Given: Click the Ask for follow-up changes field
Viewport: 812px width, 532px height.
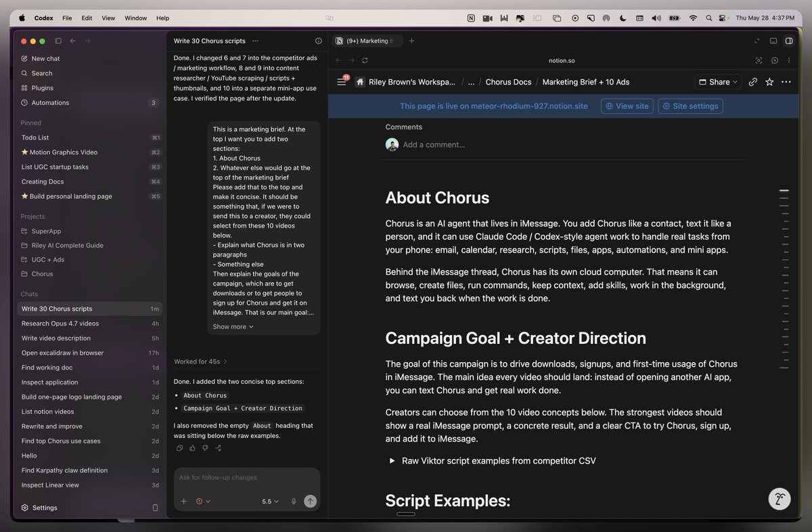Looking at the screenshot, I should point(247,478).
